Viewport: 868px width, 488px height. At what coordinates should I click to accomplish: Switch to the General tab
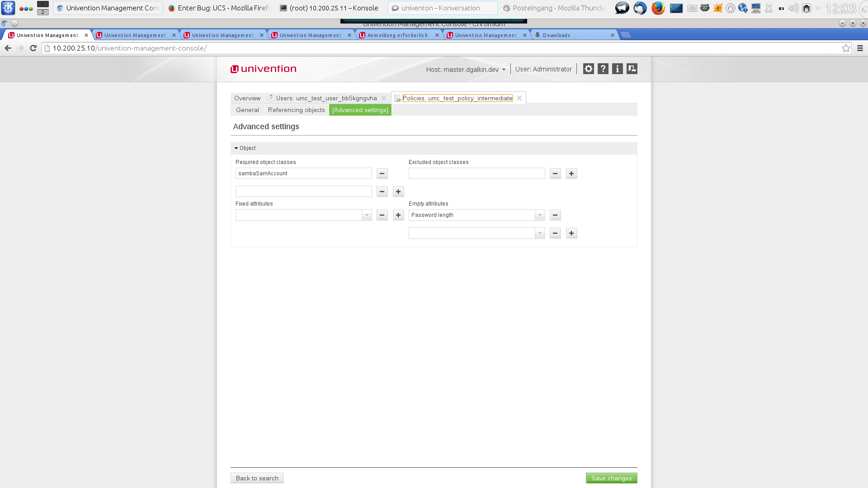pos(247,110)
